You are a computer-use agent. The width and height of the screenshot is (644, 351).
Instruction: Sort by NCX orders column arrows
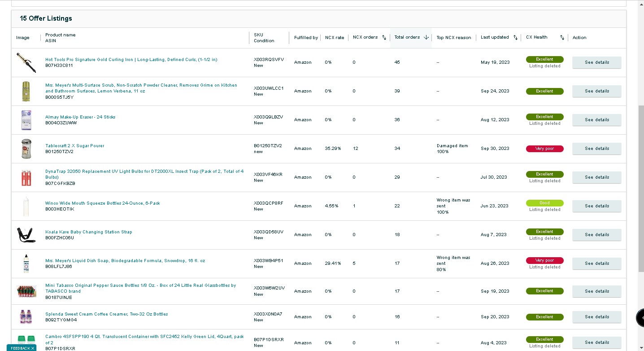point(384,38)
